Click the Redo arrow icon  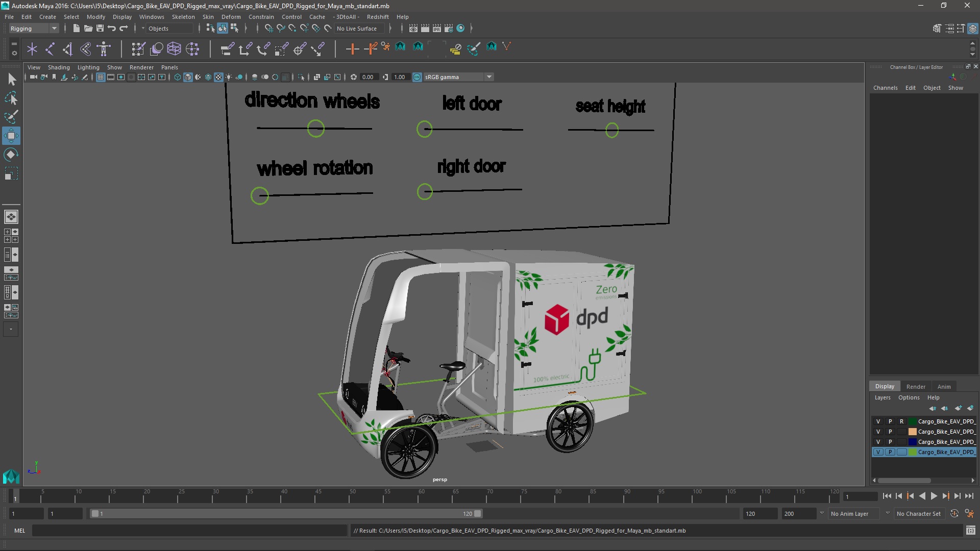coord(124,29)
